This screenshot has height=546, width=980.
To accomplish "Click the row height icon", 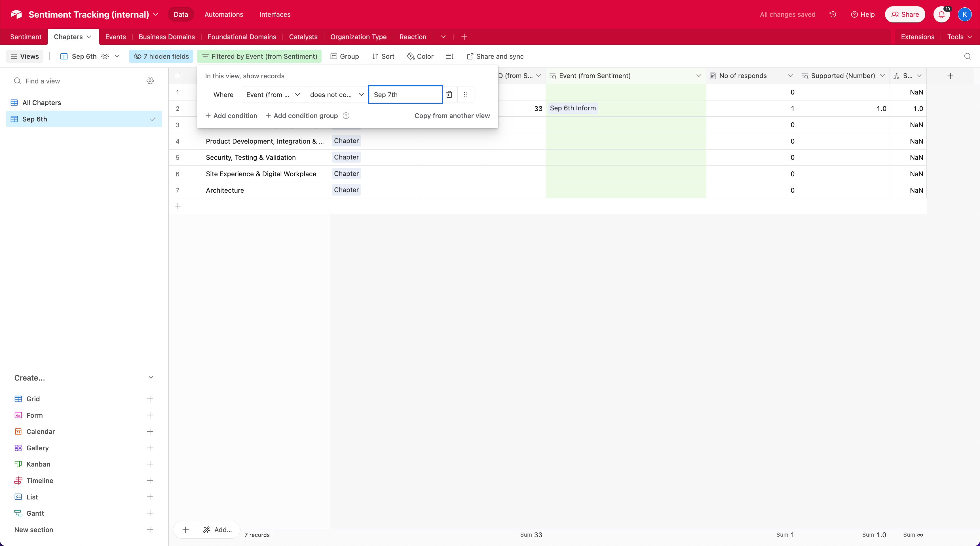I will tap(450, 56).
